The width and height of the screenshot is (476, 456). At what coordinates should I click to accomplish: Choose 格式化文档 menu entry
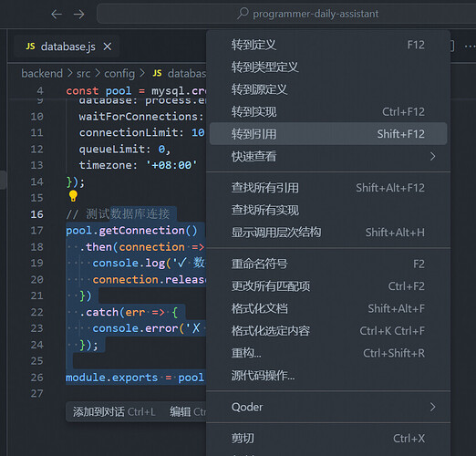pyautogui.click(x=328, y=308)
